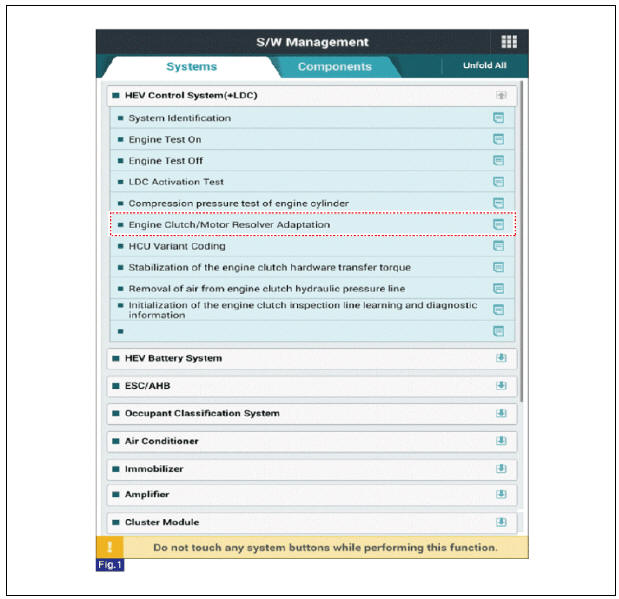Click the Occupant Classification System title text
The height and width of the screenshot is (599, 619).
click(x=202, y=413)
